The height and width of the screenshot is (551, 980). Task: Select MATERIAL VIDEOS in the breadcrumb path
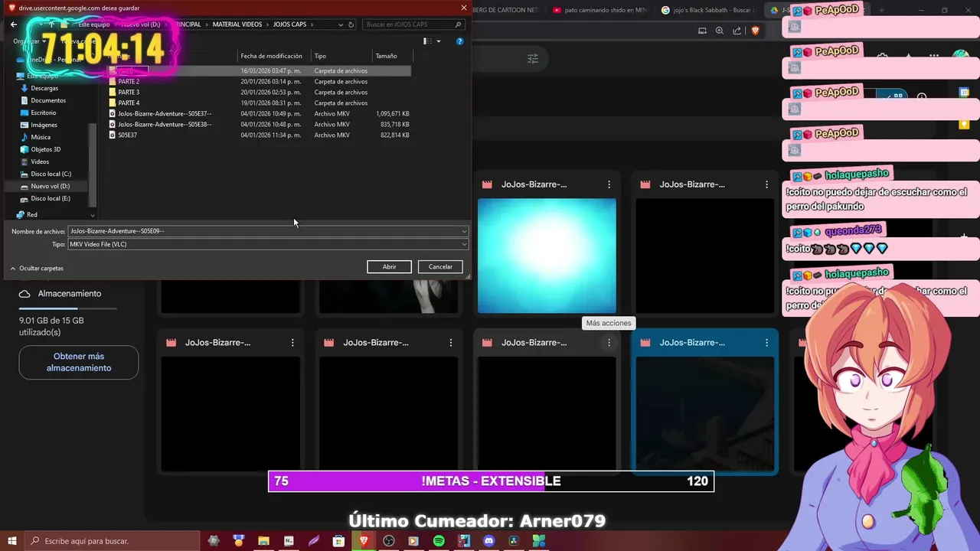point(237,24)
